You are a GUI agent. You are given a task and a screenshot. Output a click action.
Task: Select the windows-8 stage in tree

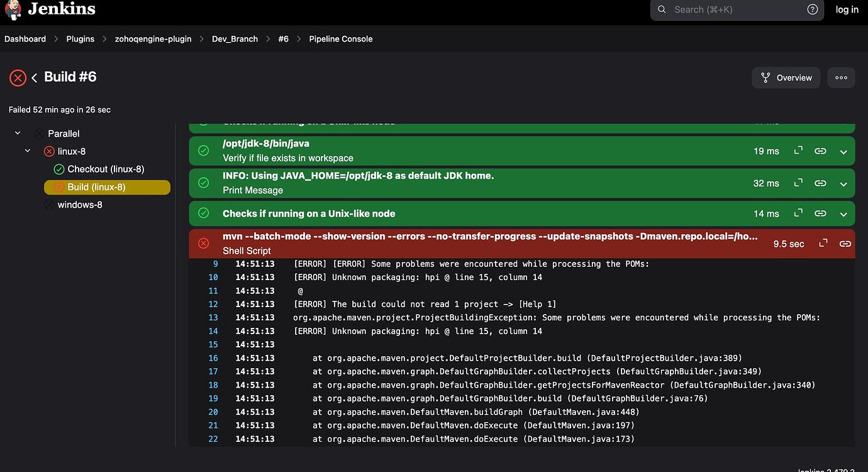[x=79, y=205]
